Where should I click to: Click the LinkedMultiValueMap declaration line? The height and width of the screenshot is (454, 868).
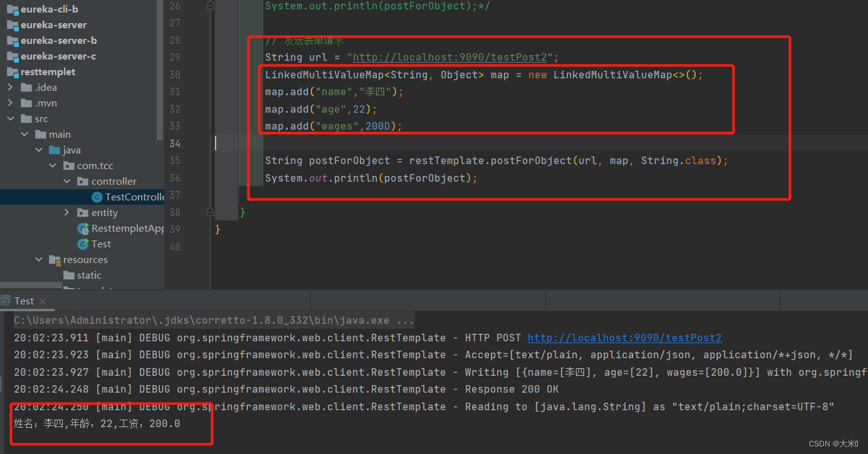484,75
